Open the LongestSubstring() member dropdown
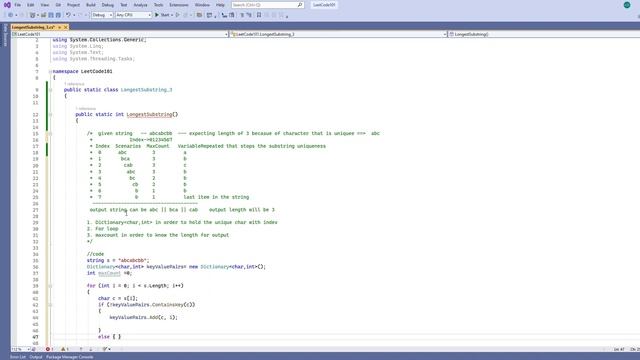The image size is (640, 360). tap(544, 34)
